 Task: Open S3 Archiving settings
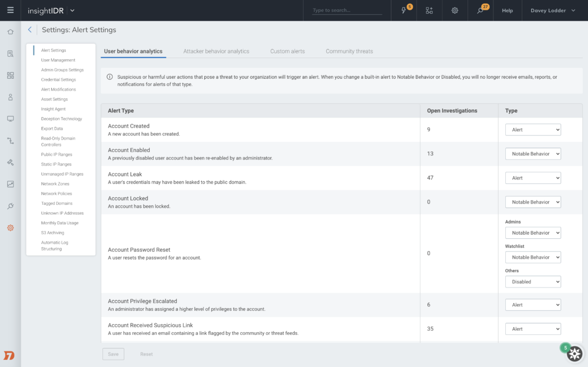point(53,233)
